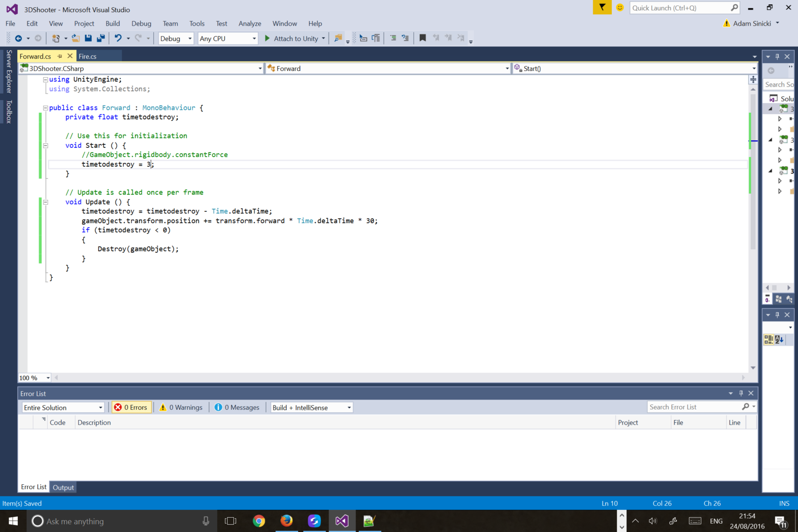Switch to the Fire.cs tab

(88, 56)
